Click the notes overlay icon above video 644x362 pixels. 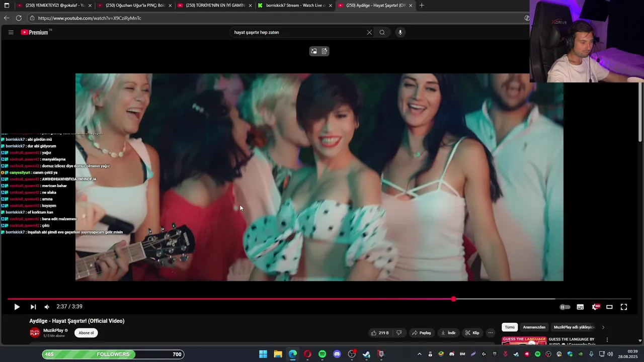click(325, 51)
